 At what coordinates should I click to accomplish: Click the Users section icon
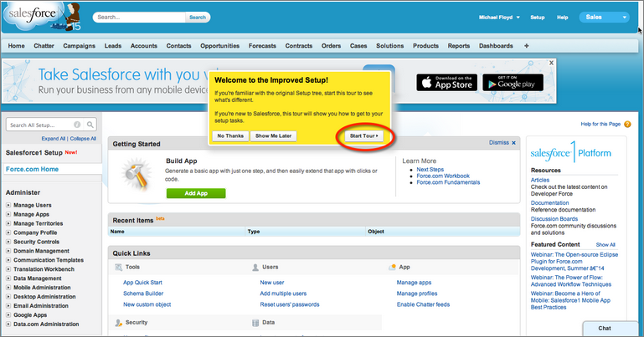coord(255,268)
